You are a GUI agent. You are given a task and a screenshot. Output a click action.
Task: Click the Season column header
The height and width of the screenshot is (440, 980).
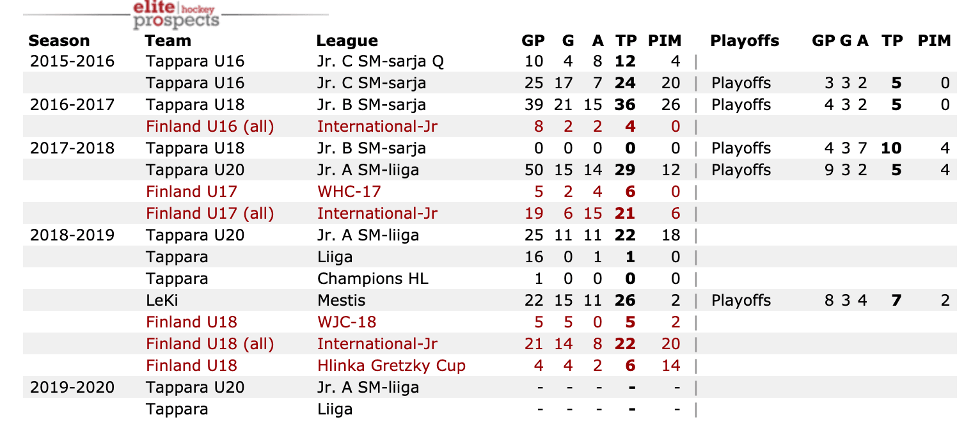(x=59, y=41)
